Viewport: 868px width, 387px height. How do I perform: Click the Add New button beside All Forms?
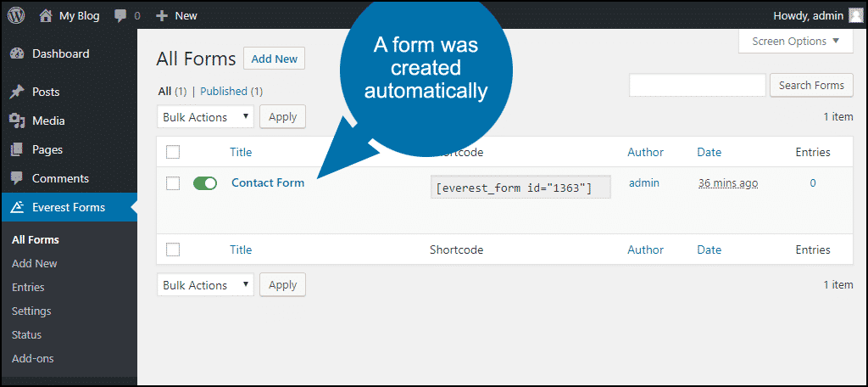tap(274, 59)
